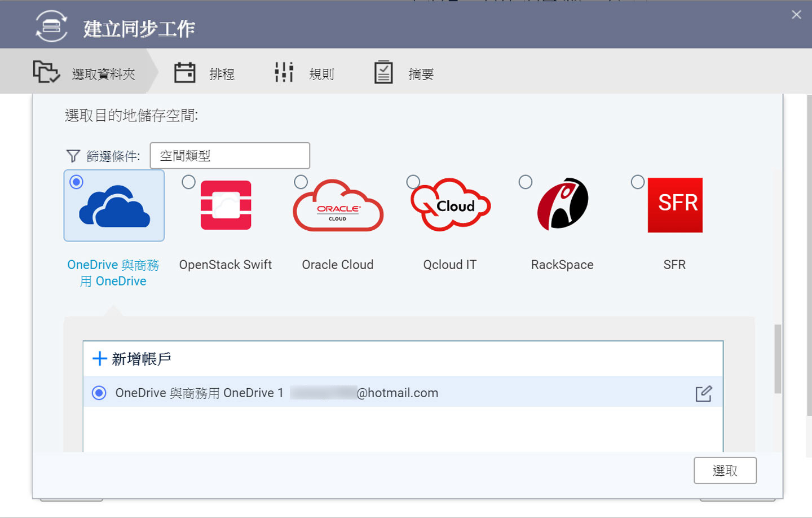This screenshot has height=518, width=812.
Task: Edit the OneDrive account with pencil icon
Action: pyautogui.click(x=703, y=393)
